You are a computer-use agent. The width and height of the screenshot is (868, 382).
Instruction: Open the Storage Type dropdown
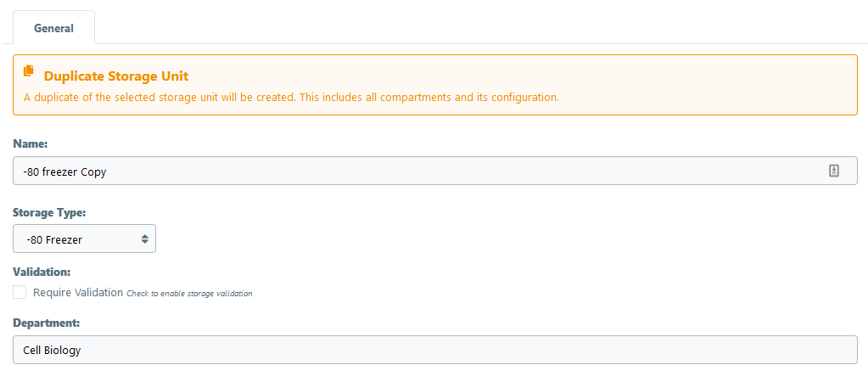pos(84,239)
